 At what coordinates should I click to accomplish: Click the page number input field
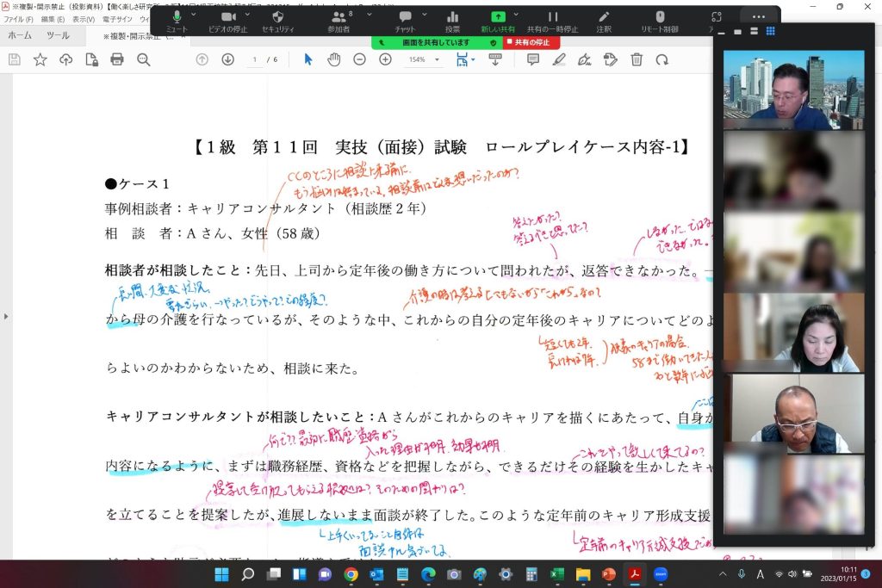pyautogui.click(x=256, y=59)
